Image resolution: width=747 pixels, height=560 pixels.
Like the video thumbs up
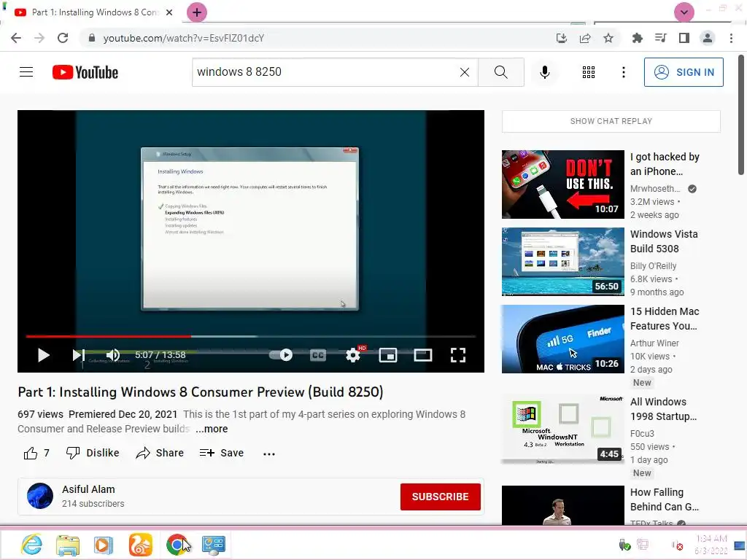[31, 453]
